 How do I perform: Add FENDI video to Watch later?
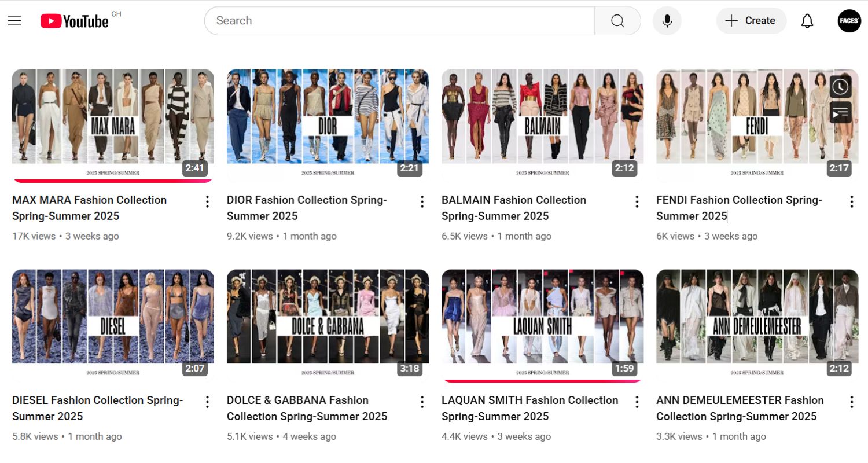pyautogui.click(x=840, y=87)
